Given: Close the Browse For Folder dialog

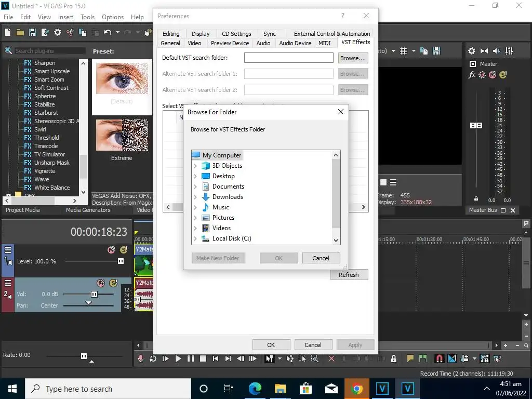Looking at the screenshot, I should coord(341,112).
